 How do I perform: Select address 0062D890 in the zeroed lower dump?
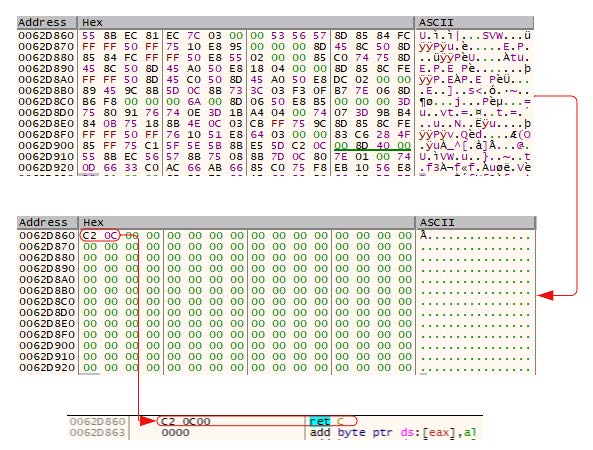(x=47, y=268)
